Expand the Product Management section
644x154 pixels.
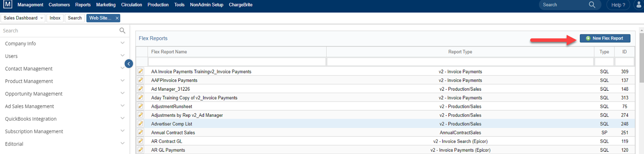point(122,81)
